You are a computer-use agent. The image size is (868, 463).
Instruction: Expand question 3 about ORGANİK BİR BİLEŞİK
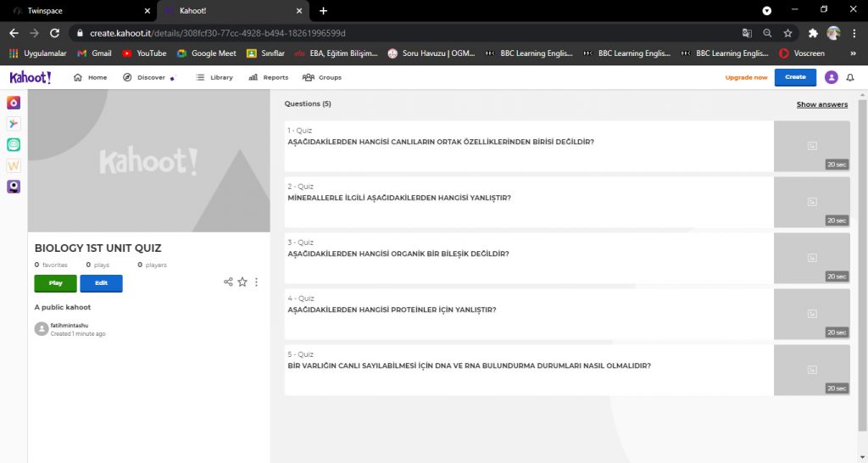click(529, 258)
